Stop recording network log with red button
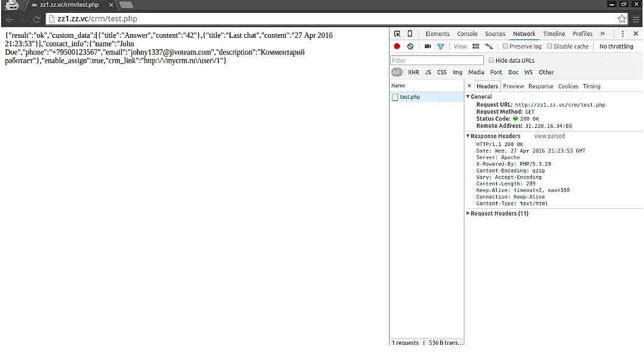The width and height of the screenshot is (644, 352). tap(397, 46)
